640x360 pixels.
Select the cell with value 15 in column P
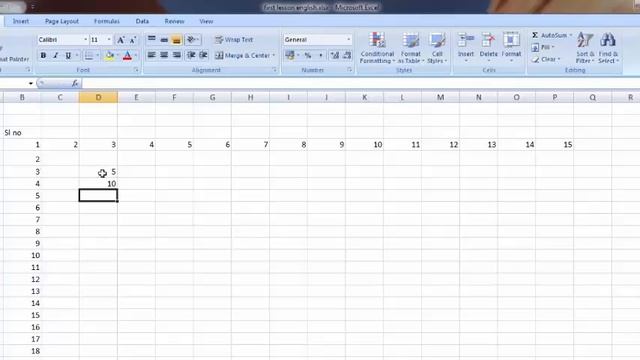pyautogui.click(x=555, y=144)
